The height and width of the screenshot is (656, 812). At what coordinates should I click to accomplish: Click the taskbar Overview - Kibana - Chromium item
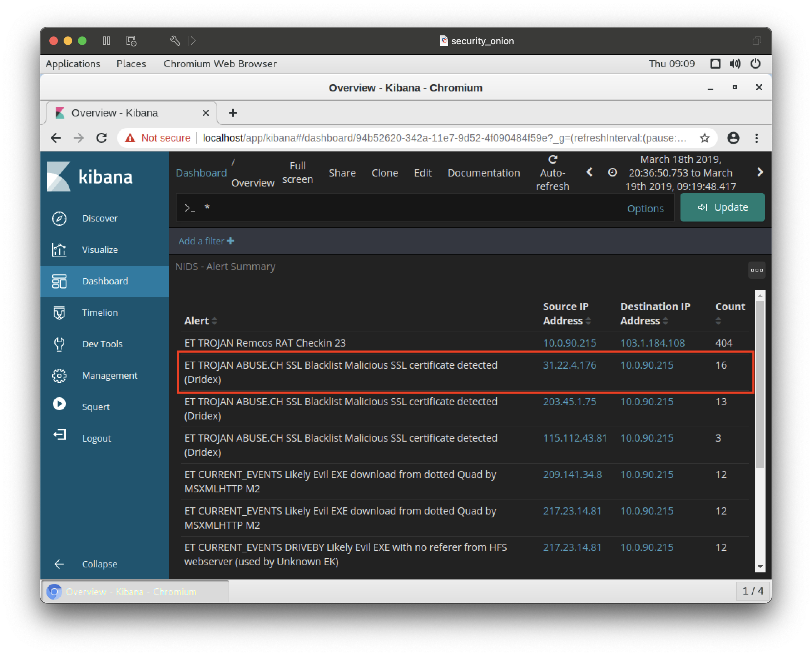[135, 591]
